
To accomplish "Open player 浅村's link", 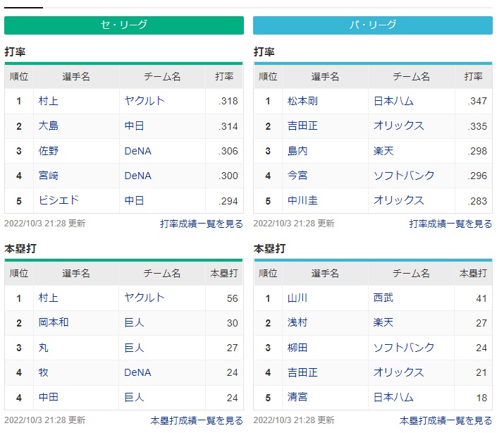I will tap(297, 322).
